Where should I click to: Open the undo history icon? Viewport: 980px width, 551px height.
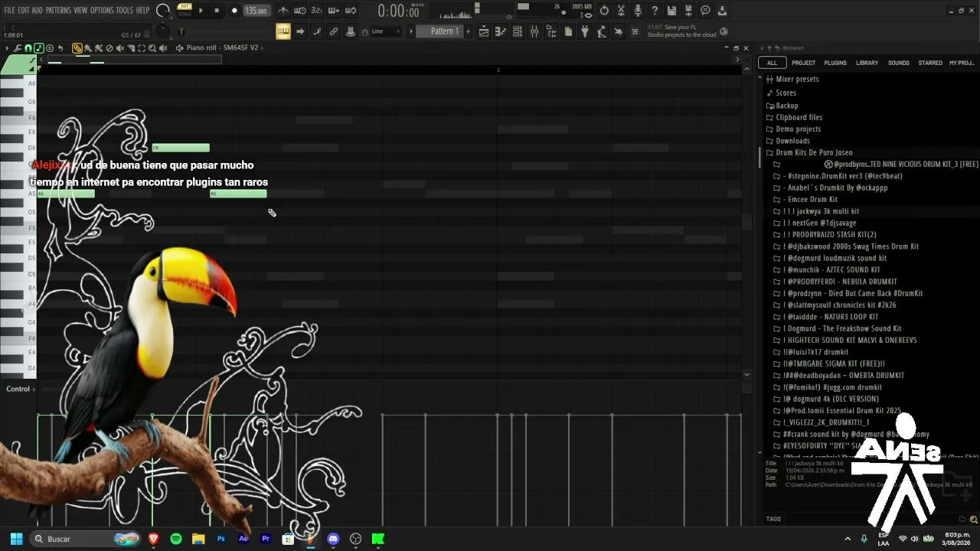pos(604,11)
